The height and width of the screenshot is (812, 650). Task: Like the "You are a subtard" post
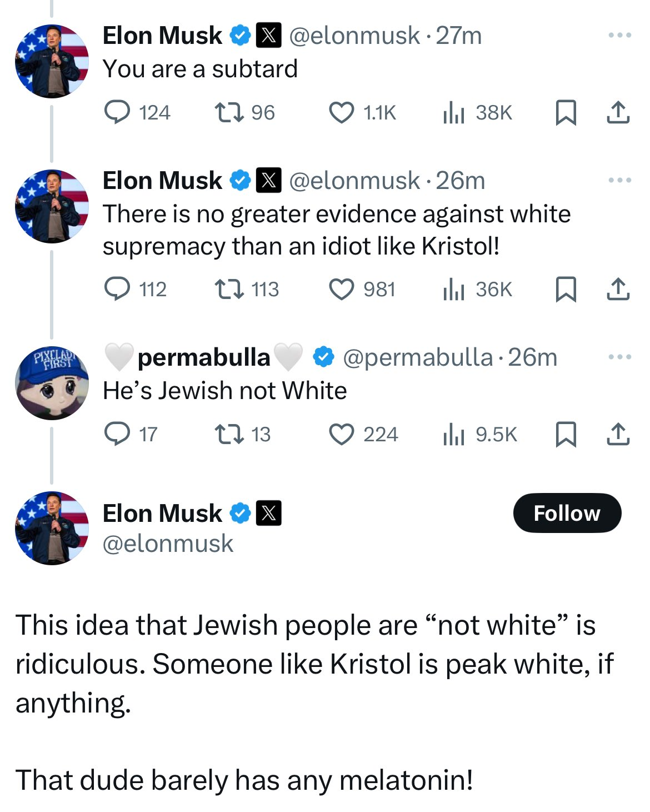point(341,112)
